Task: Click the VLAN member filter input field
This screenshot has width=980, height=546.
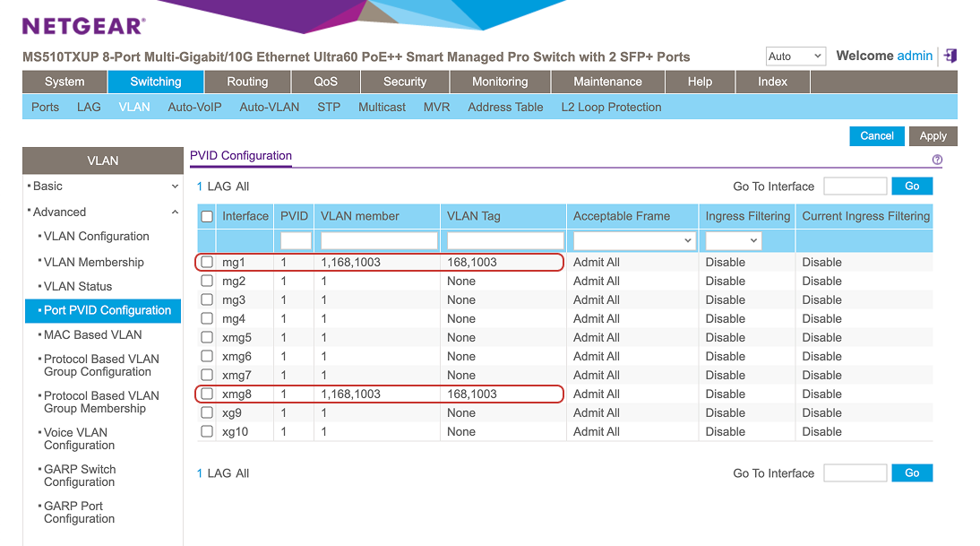Action: pyautogui.click(x=379, y=240)
